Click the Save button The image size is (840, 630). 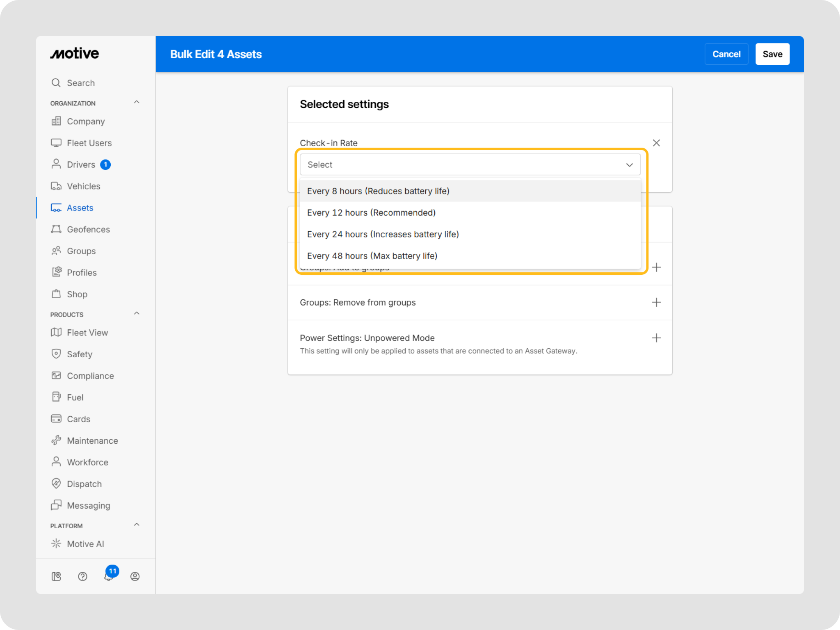[x=772, y=54]
